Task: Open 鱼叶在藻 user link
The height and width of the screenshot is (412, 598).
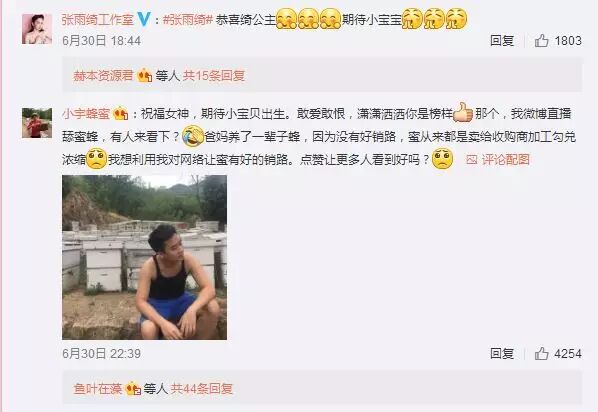Action: (x=98, y=389)
